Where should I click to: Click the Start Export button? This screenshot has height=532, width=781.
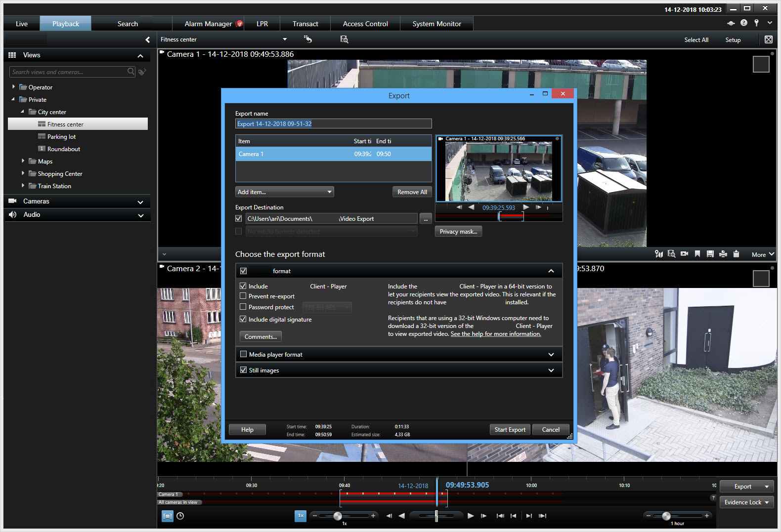[510, 429]
